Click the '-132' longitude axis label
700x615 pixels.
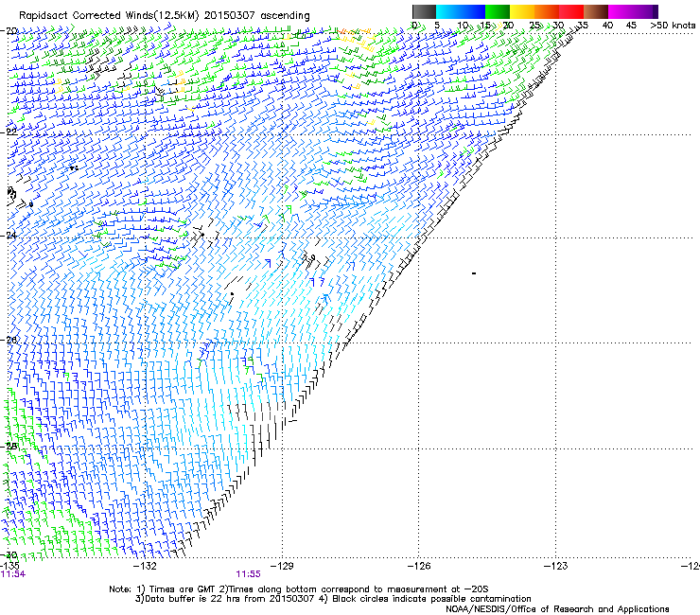click(146, 567)
